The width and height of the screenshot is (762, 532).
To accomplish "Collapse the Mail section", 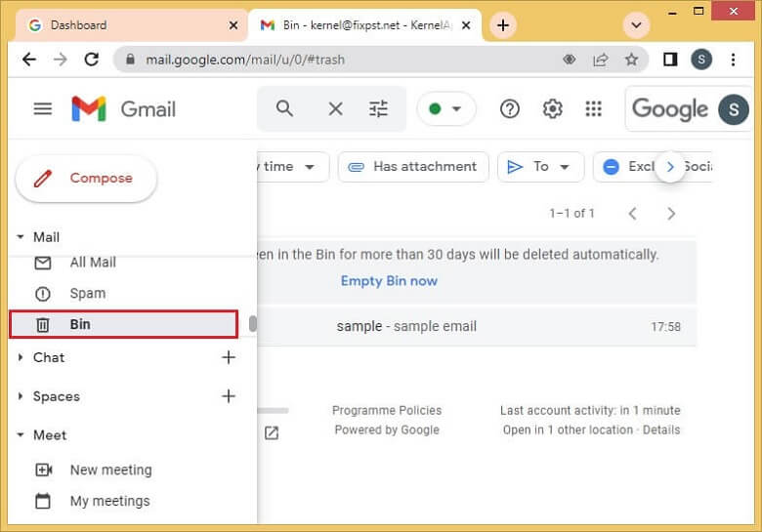I will pos(21,237).
